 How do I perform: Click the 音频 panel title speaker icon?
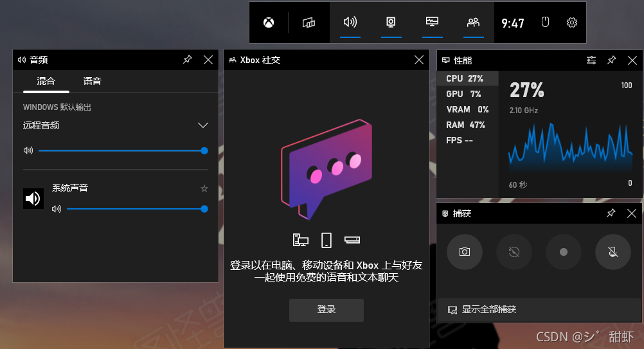coord(22,60)
